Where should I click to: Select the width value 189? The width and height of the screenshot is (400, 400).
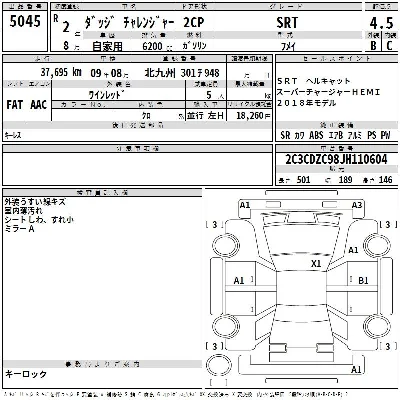point(345,180)
